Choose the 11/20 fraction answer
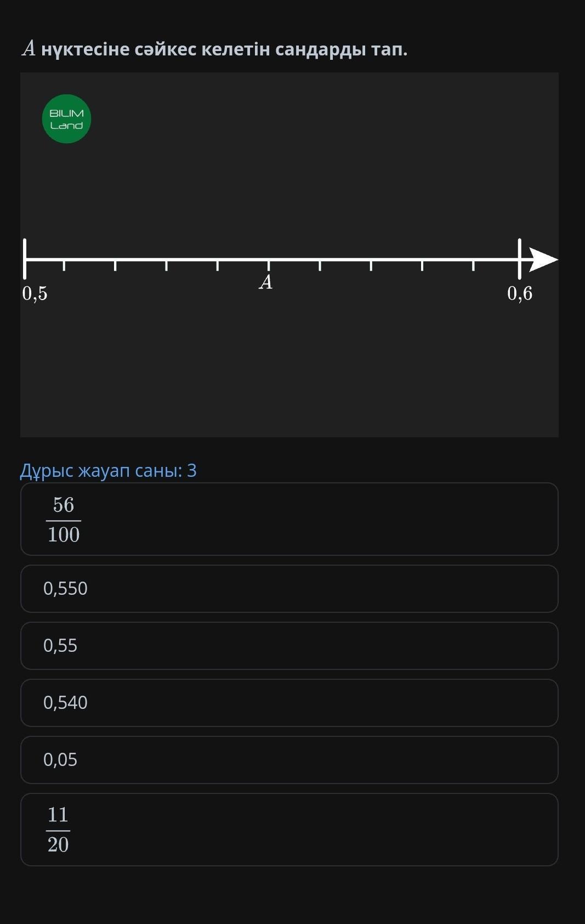Image resolution: width=585 pixels, height=924 pixels. [289, 830]
